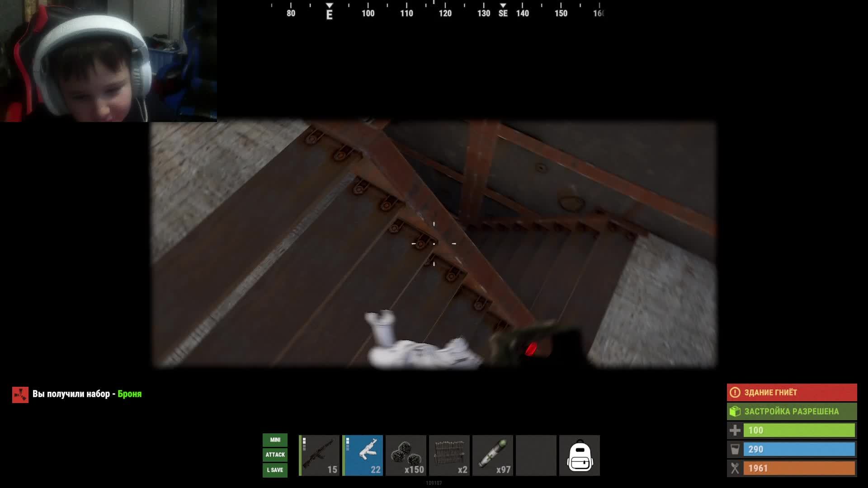Click the hydration cup icon

tap(735, 449)
